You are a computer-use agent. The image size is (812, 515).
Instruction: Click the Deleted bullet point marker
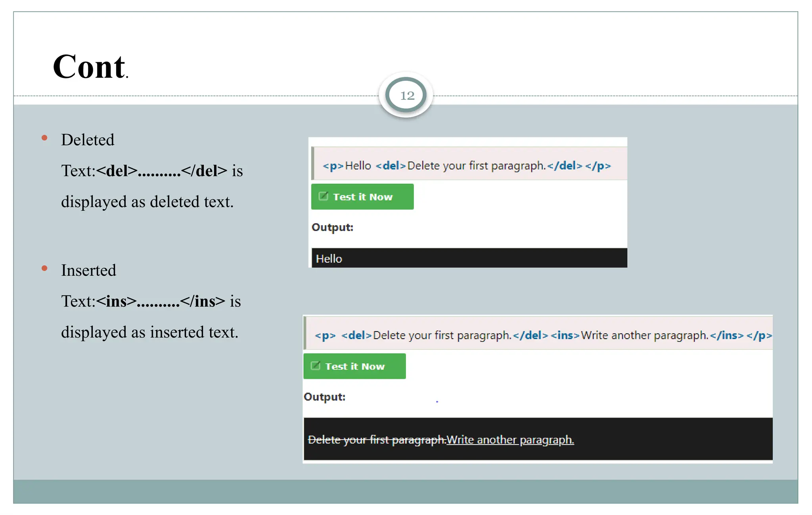click(x=44, y=138)
